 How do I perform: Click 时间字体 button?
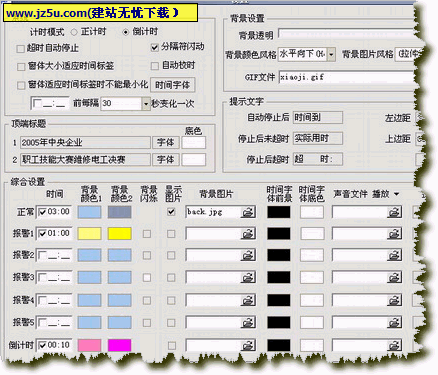click(x=173, y=85)
